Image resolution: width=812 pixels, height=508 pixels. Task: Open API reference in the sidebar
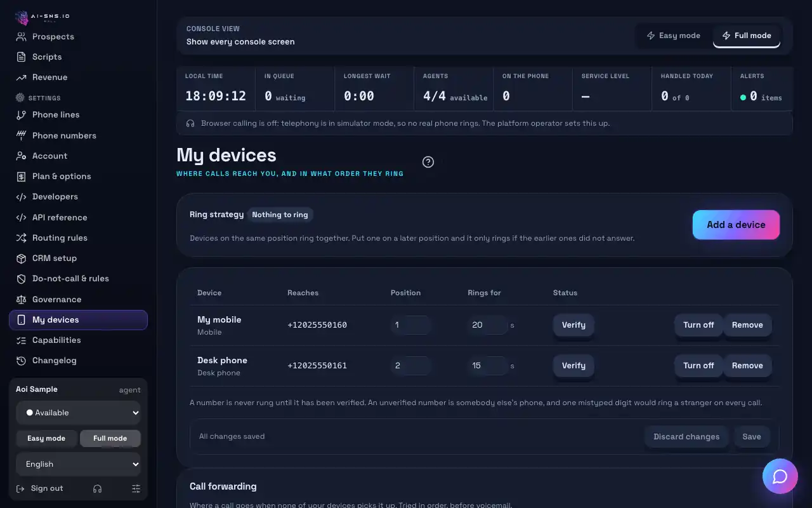point(79,217)
